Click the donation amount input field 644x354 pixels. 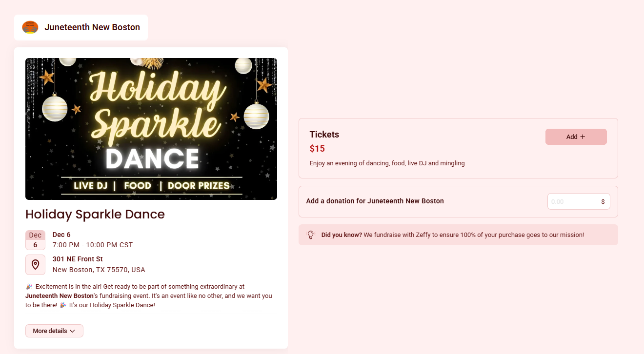pos(573,201)
